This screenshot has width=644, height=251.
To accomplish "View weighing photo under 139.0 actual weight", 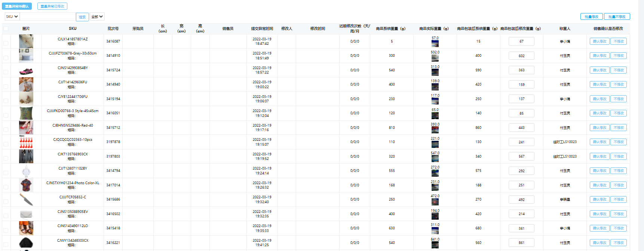I will click(x=435, y=87).
